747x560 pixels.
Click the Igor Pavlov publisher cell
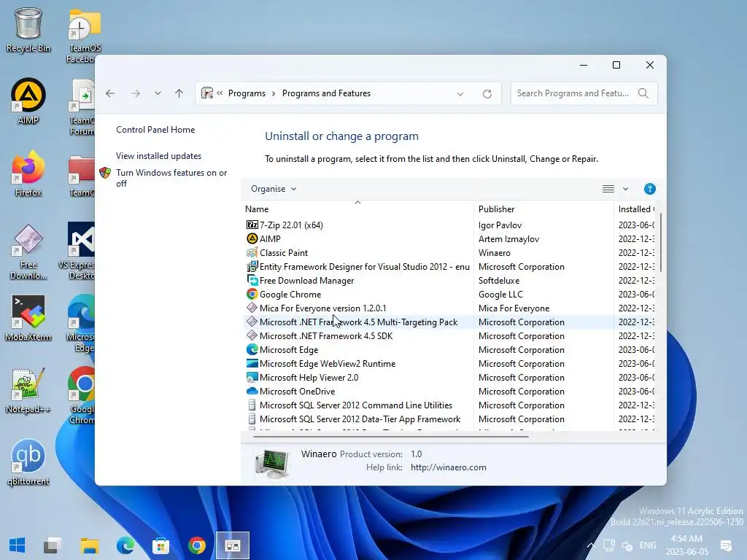pos(500,225)
